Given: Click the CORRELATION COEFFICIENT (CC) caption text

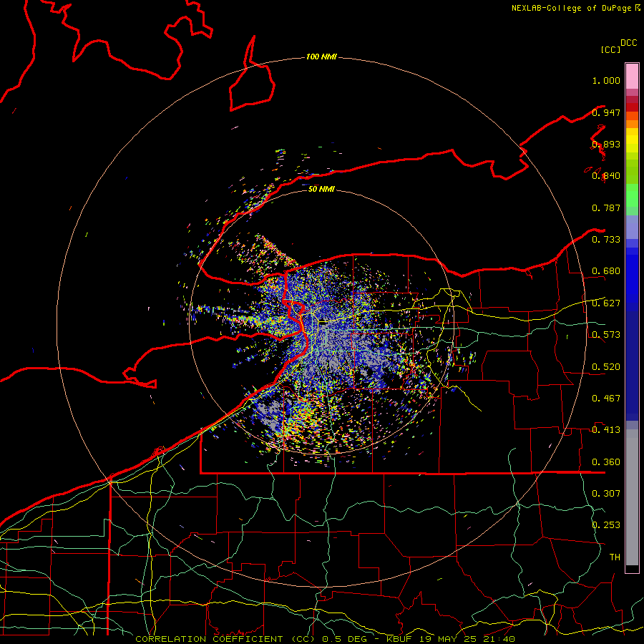Looking at the screenshot, I should (x=225, y=639).
